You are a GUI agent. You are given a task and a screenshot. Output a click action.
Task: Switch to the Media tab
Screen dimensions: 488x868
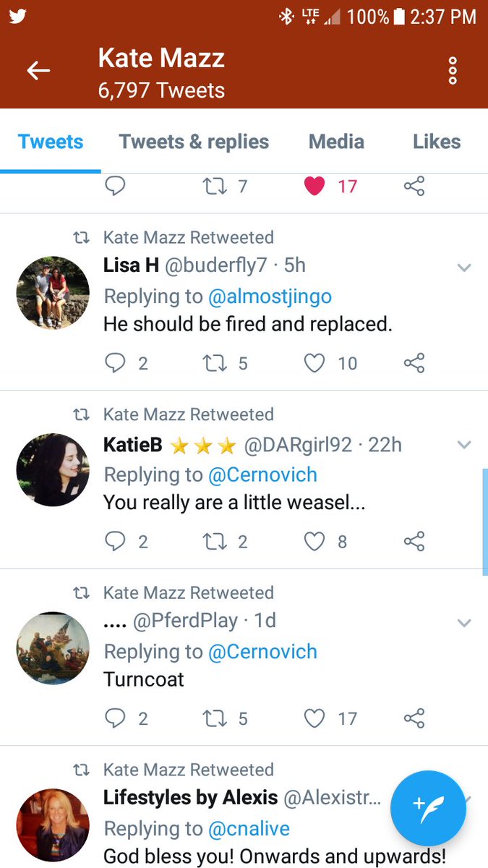tap(336, 142)
